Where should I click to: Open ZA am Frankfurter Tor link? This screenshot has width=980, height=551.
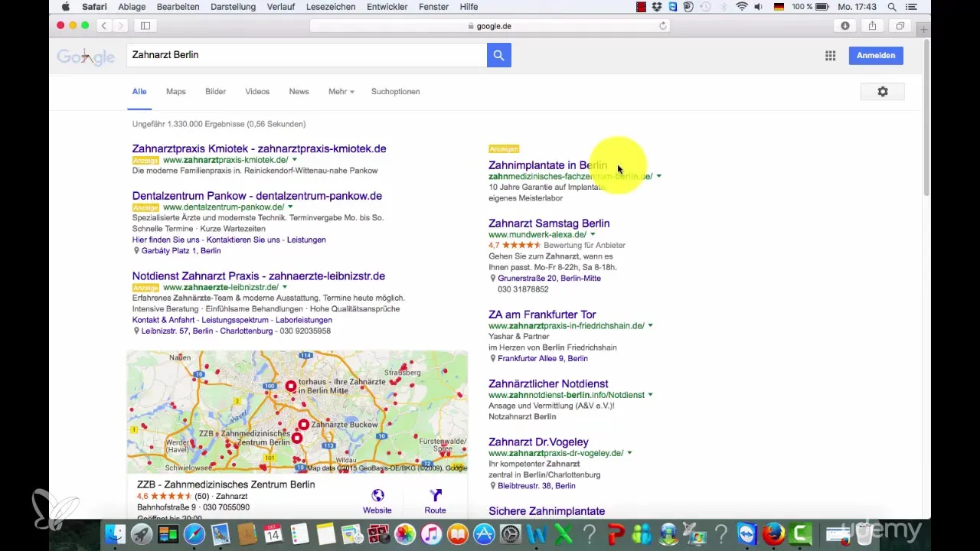(542, 315)
